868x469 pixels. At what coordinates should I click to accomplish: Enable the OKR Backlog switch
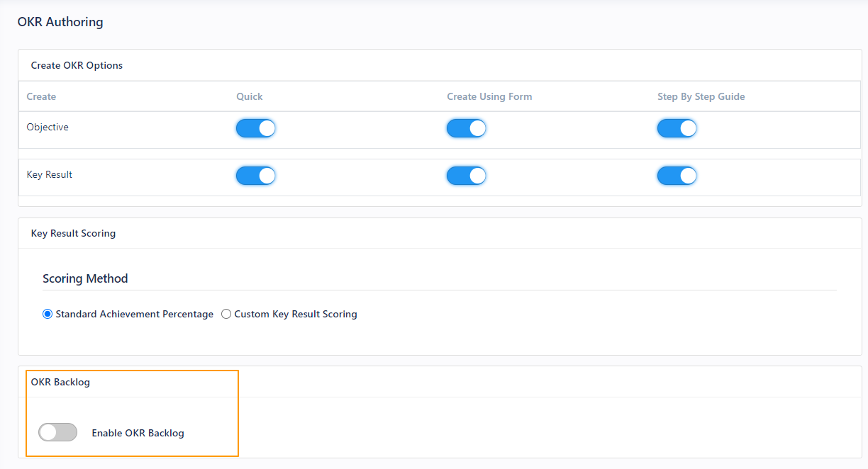[x=57, y=431]
